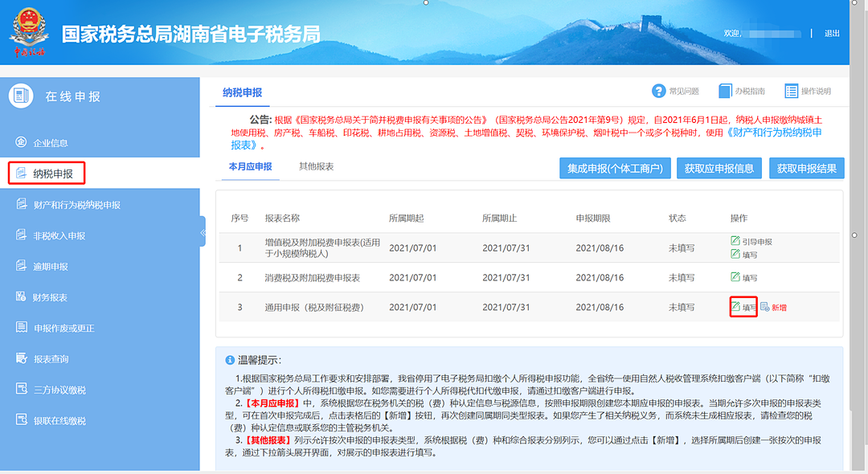The height and width of the screenshot is (474, 868).
Task: Click the 三方协议缴税 sidebar icon
Action: 21,390
